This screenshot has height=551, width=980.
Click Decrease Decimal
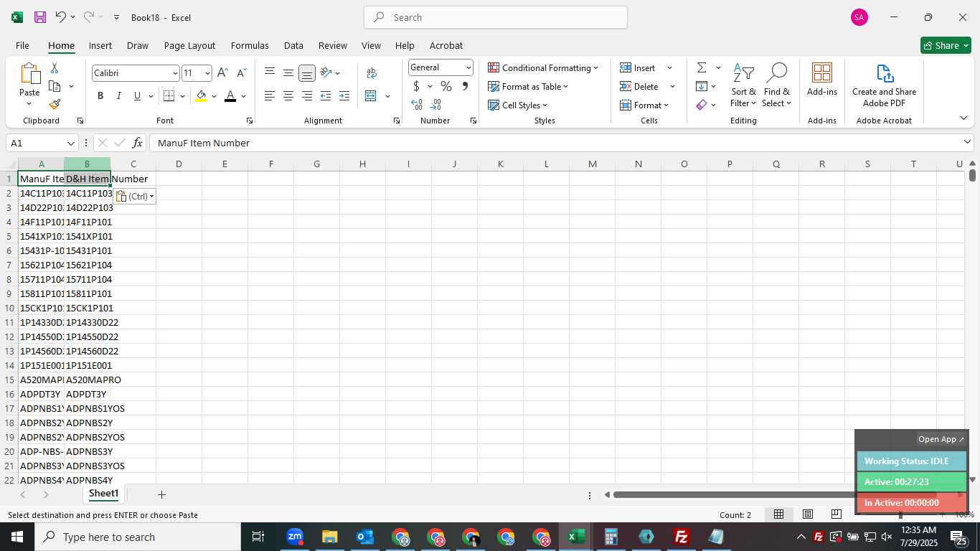click(x=435, y=105)
